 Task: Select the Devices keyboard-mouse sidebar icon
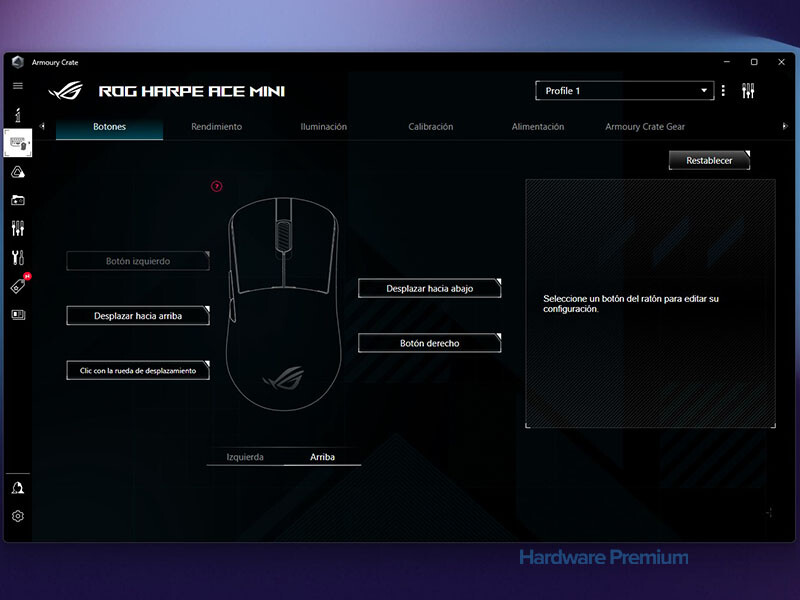pyautogui.click(x=18, y=143)
